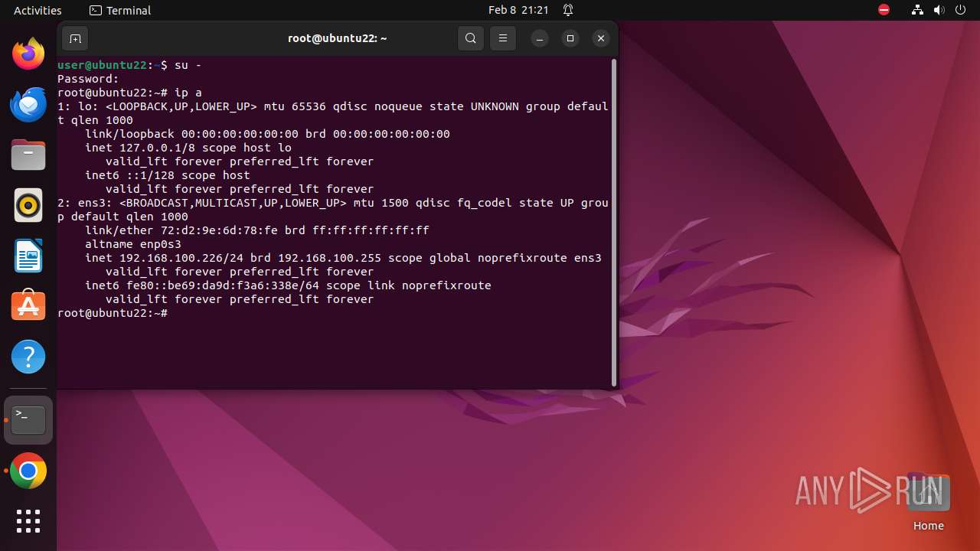Click the notification bell icon
Screen dimensions: 980x551
pos(568,10)
